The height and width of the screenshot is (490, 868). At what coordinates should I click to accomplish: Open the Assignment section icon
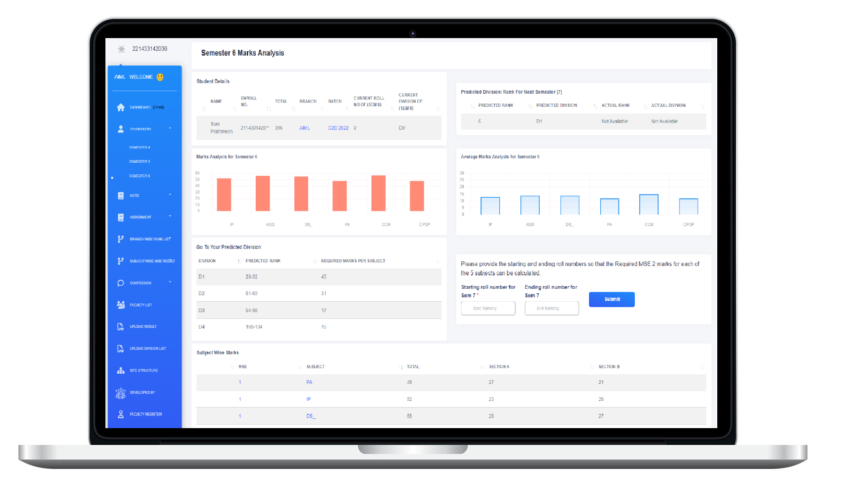tap(120, 217)
